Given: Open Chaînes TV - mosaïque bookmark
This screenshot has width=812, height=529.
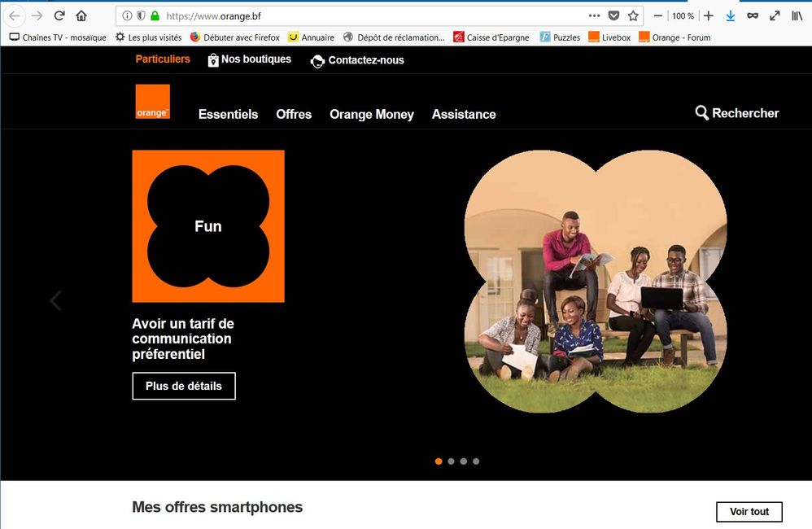Looking at the screenshot, I should (x=58, y=37).
